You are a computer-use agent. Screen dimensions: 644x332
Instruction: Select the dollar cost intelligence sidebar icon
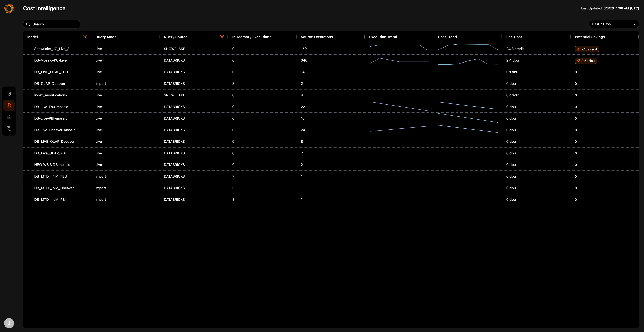coord(9,105)
